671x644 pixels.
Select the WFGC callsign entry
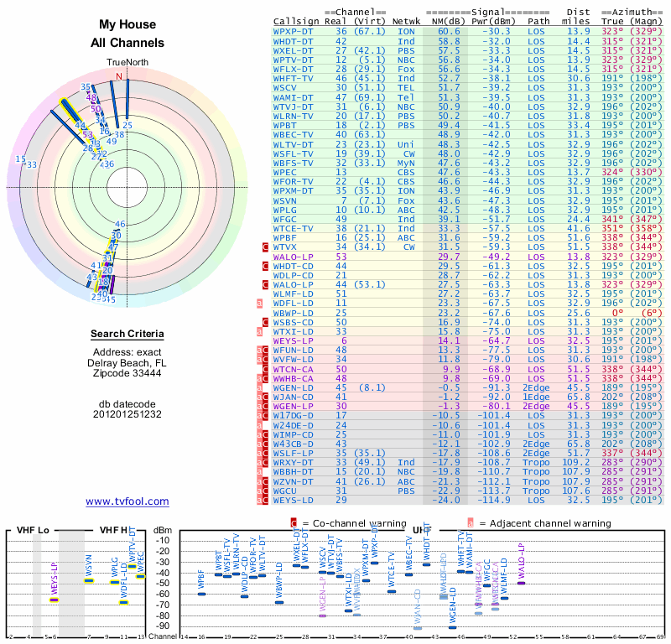[x=285, y=219]
